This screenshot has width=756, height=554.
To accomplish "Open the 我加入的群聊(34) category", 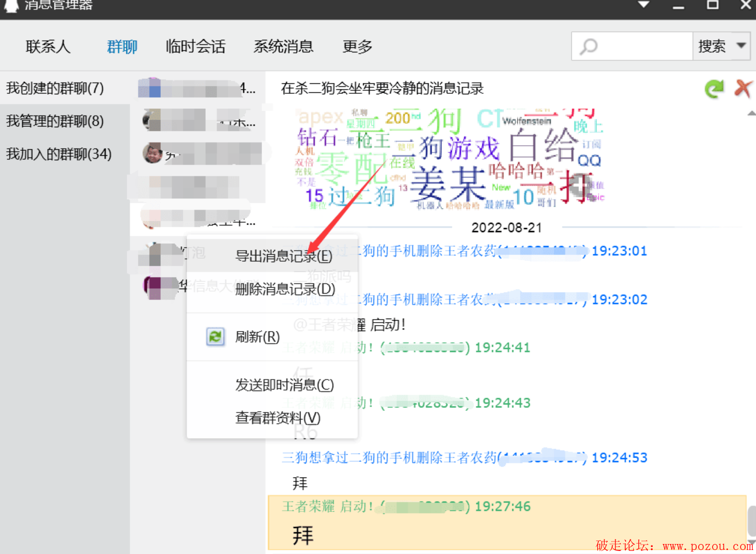I will (65, 154).
